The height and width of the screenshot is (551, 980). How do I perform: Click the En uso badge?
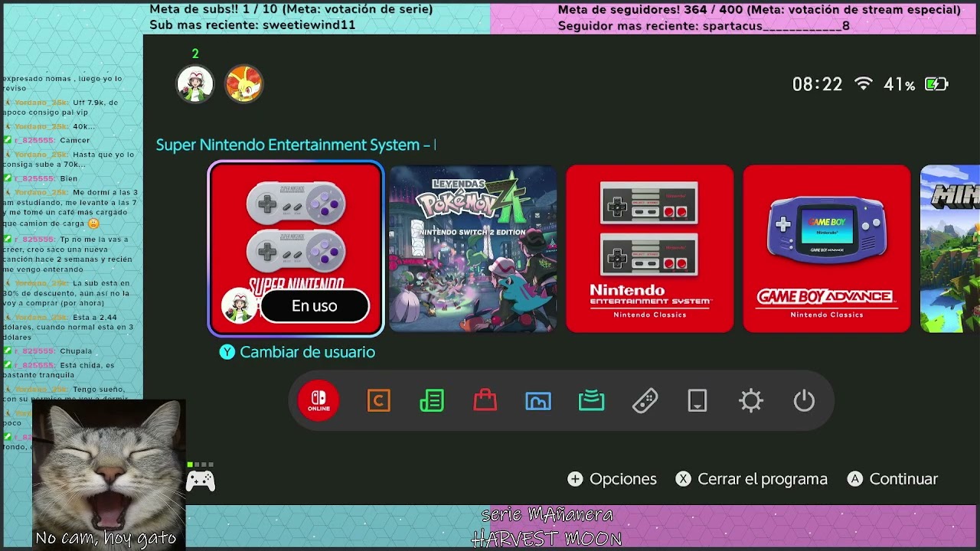[x=315, y=306]
